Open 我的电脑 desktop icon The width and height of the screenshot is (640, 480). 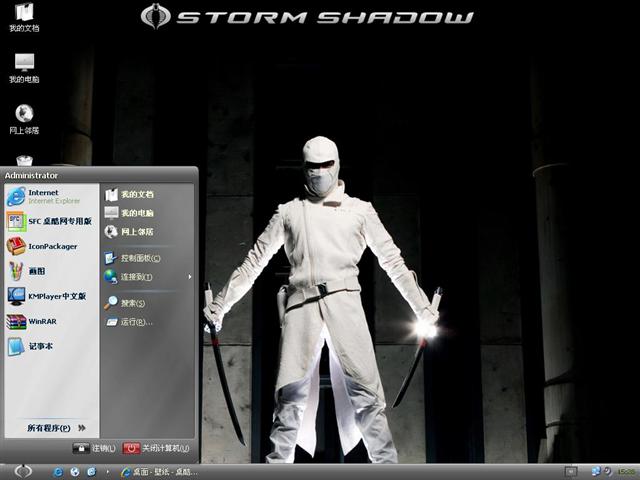(x=24, y=69)
